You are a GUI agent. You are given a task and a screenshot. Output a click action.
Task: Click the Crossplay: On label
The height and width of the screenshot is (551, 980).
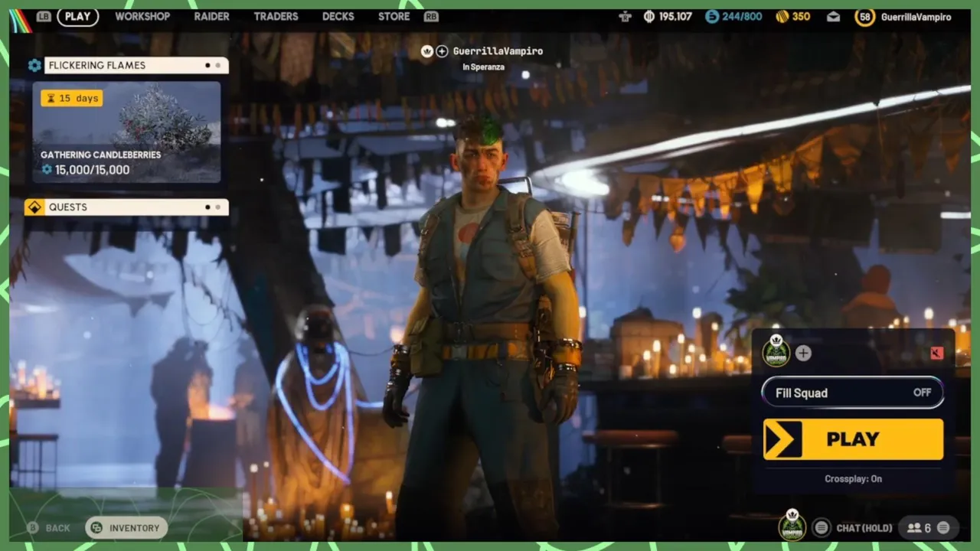click(853, 479)
